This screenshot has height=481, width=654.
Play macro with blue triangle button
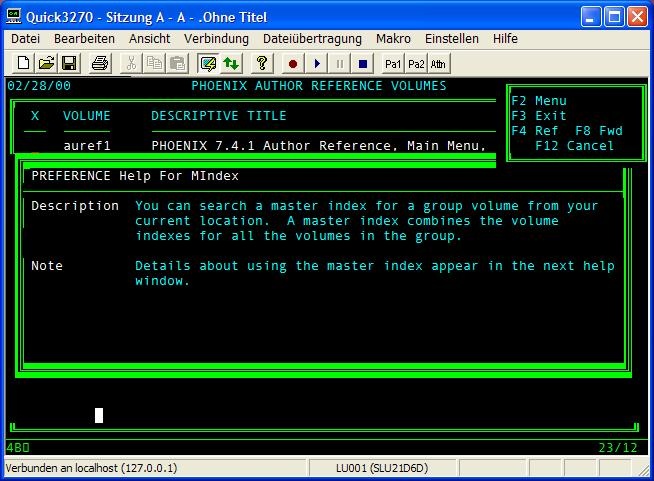click(317, 63)
